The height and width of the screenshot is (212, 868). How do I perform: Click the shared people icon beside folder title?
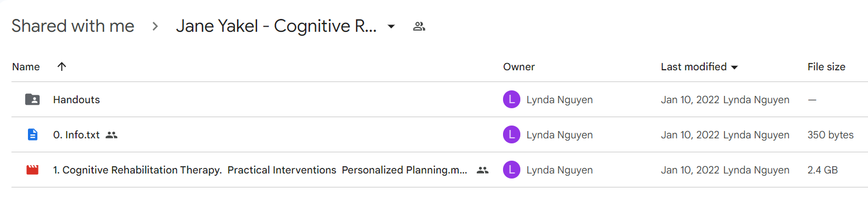click(x=419, y=26)
